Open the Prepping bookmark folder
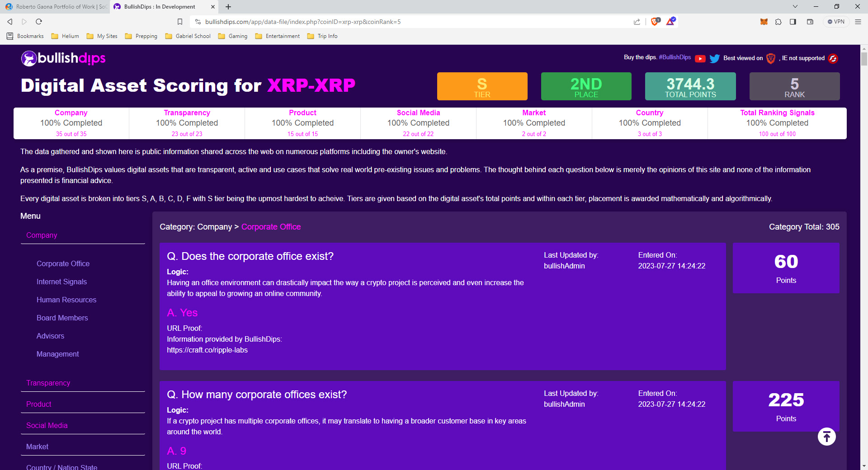The width and height of the screenshot is (868, 470). pos(141,36)
